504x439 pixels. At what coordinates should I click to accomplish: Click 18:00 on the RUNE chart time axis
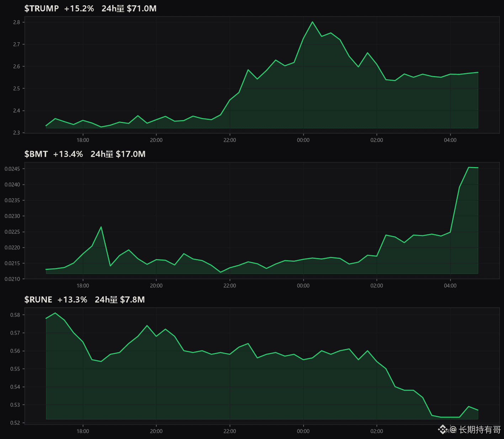83,431
